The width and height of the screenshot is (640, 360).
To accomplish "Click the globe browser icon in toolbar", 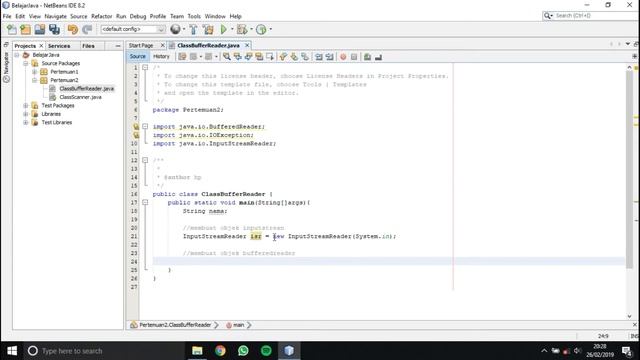I will coord(175,29).
